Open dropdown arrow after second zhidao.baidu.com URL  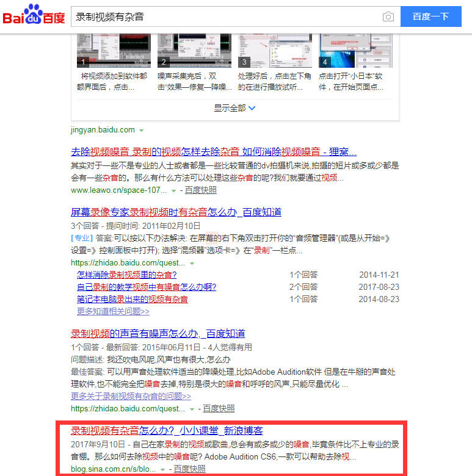pos(192,409)
